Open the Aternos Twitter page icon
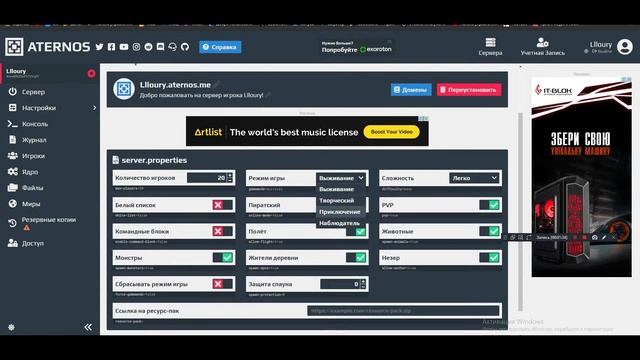 click(x=99, y=47)
